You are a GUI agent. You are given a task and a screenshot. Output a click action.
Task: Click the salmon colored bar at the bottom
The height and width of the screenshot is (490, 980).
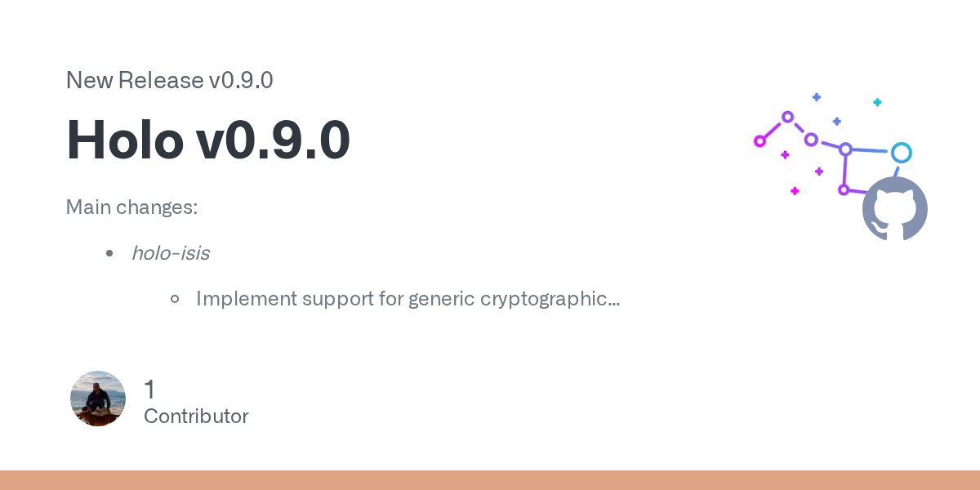point(490,480)
